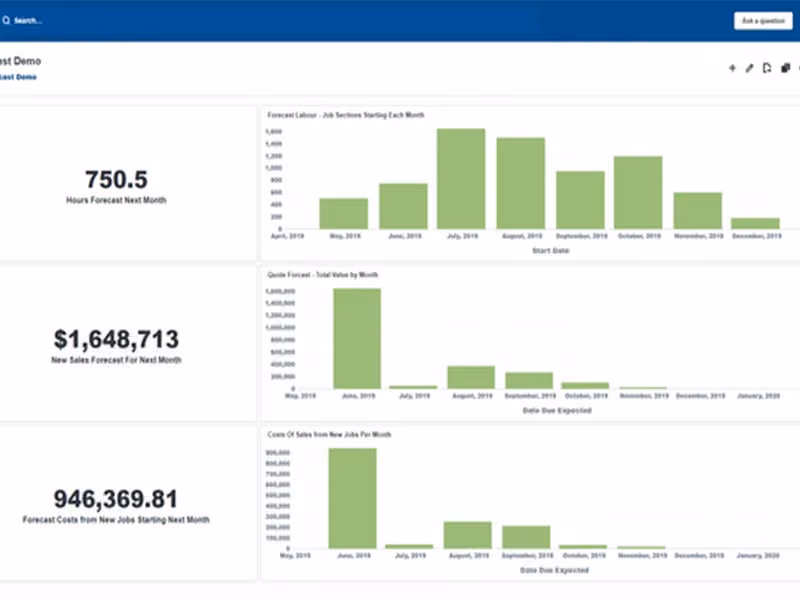This screenshot has height=600, width=800.
Task: Click the September 2019 bar in Costs Of Sales chart
Action: (x=526, y=537)
